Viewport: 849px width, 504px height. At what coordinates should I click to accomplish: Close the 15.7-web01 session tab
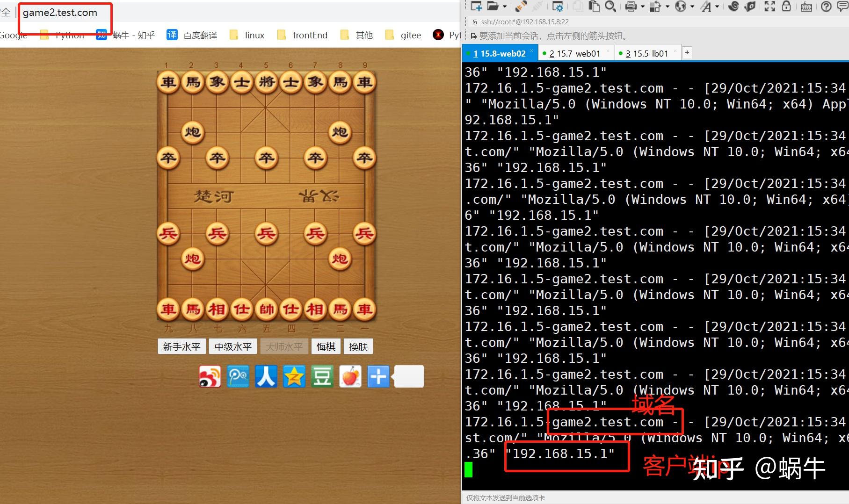(608, 50)
